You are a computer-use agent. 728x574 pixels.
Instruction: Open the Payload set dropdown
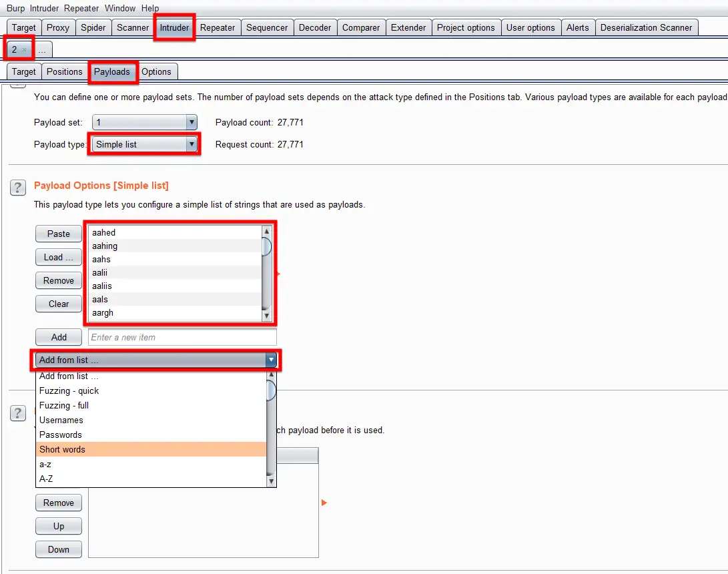click(145, 123)
